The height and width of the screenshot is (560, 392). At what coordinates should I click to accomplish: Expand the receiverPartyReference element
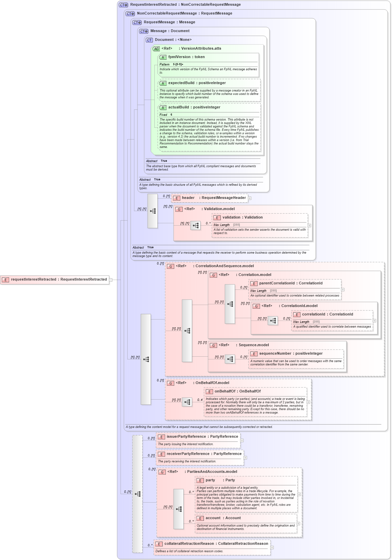(x=245, y=458)
